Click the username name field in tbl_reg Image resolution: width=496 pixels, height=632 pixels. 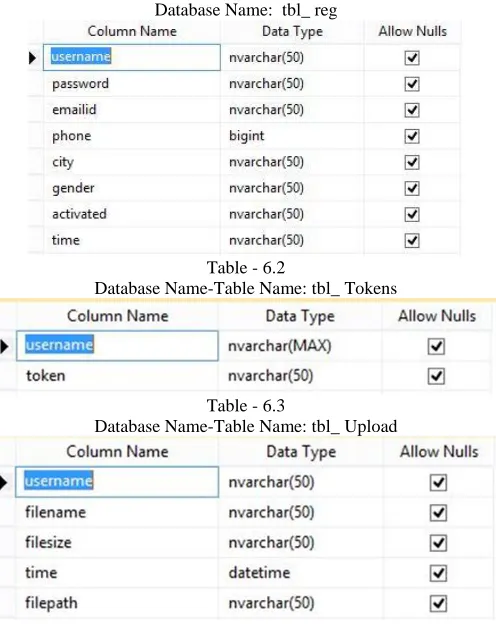click(132, 57)
